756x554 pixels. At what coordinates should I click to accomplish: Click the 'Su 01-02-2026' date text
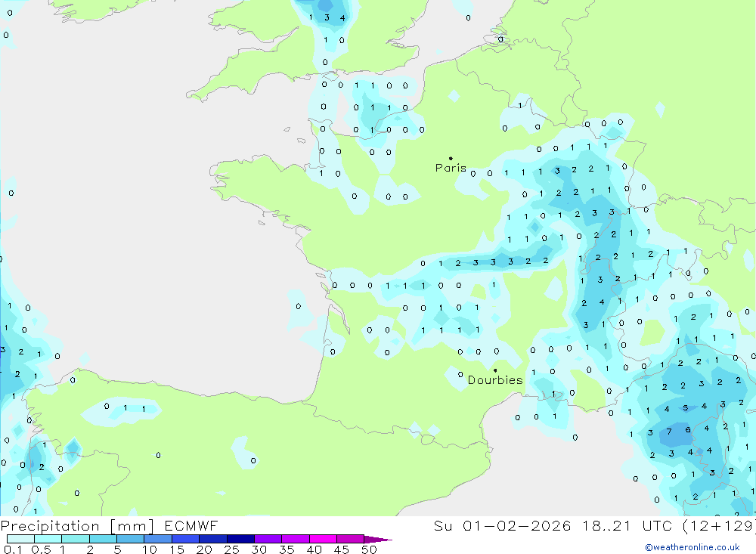point(503,525)
